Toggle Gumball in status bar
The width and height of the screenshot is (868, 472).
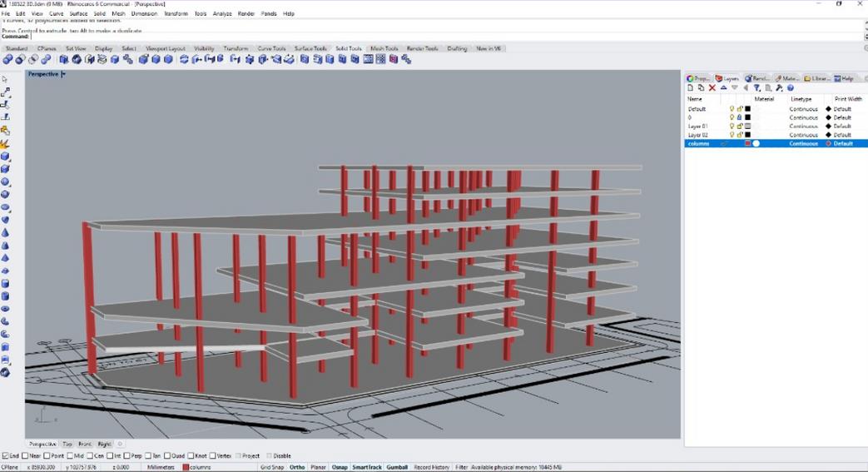[x=397, y=468]
